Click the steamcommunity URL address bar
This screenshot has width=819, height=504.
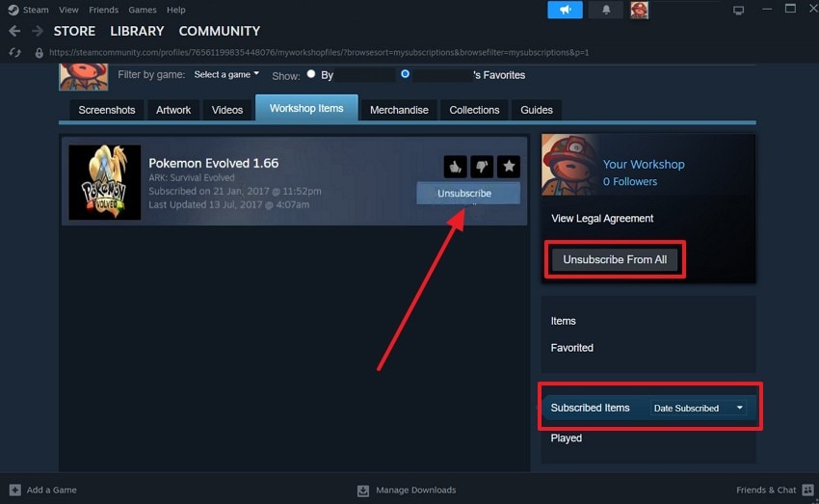click(319, 52)
